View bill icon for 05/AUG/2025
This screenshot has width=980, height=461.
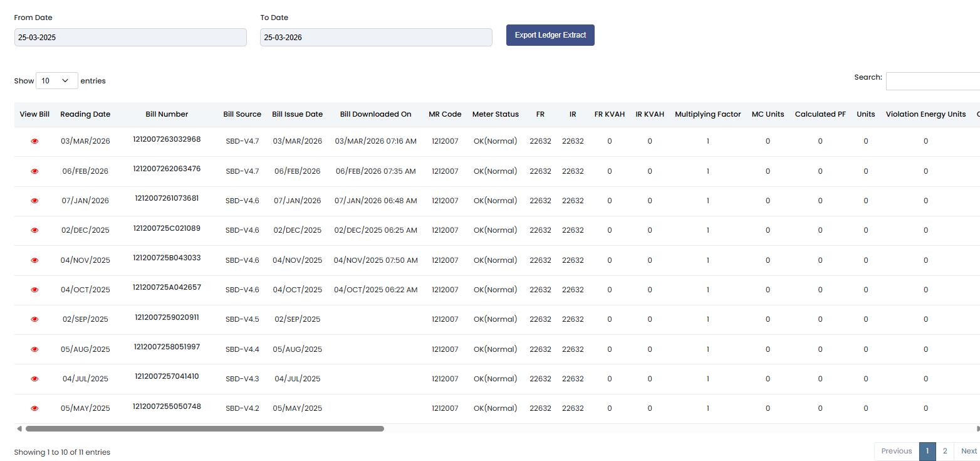(x=34, y=349)
